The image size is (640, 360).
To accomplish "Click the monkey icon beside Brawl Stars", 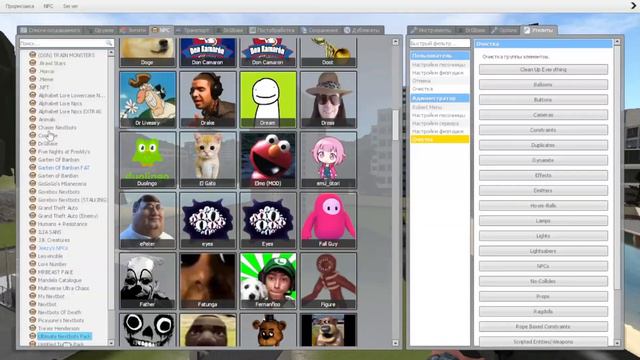I will coord(33,63).
